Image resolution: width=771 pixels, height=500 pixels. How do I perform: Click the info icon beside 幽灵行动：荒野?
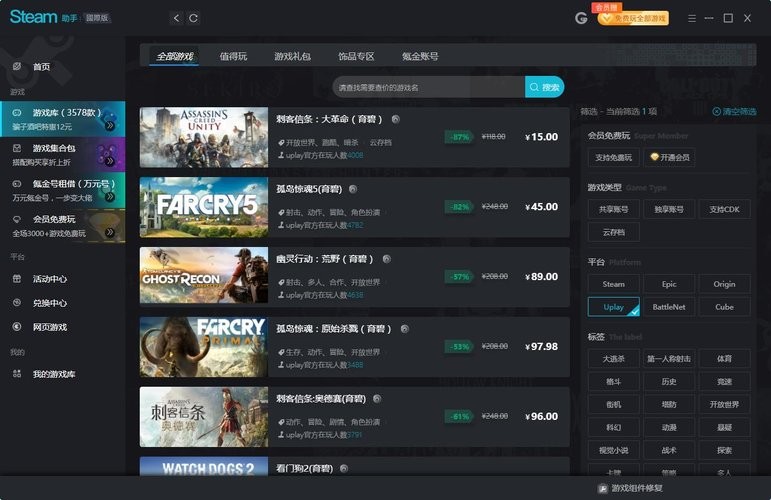pyautogui.click(x=387, y=259)
